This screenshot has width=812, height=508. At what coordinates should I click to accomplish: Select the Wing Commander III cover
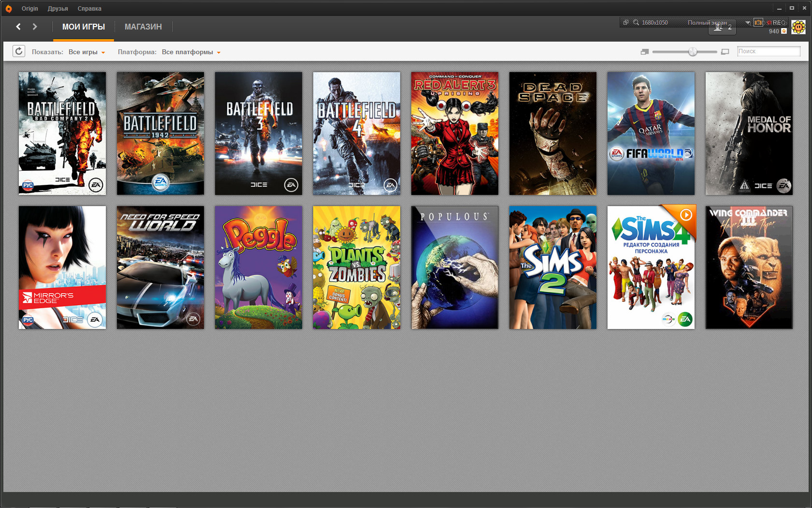(749, 268)
